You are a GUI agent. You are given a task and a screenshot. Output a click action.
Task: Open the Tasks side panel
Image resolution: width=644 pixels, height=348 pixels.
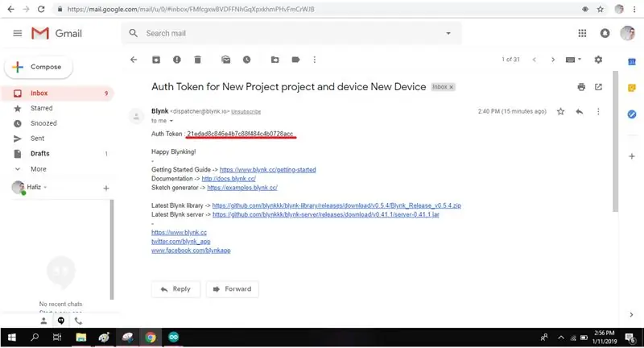[632, 114]
